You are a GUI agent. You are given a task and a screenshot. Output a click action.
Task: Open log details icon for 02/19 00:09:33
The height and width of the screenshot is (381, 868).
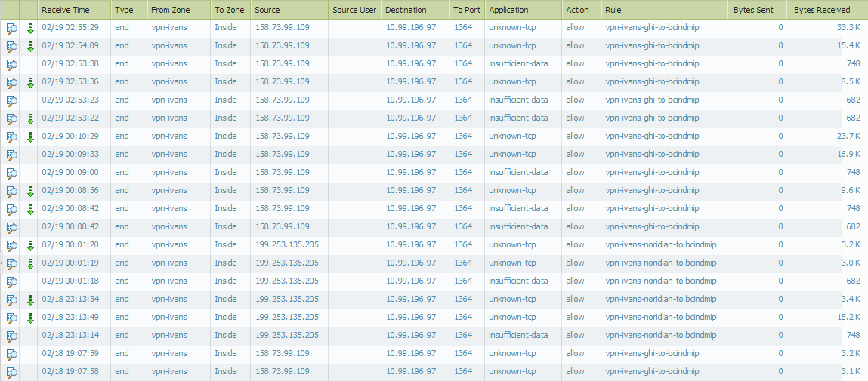pos(12,155)
